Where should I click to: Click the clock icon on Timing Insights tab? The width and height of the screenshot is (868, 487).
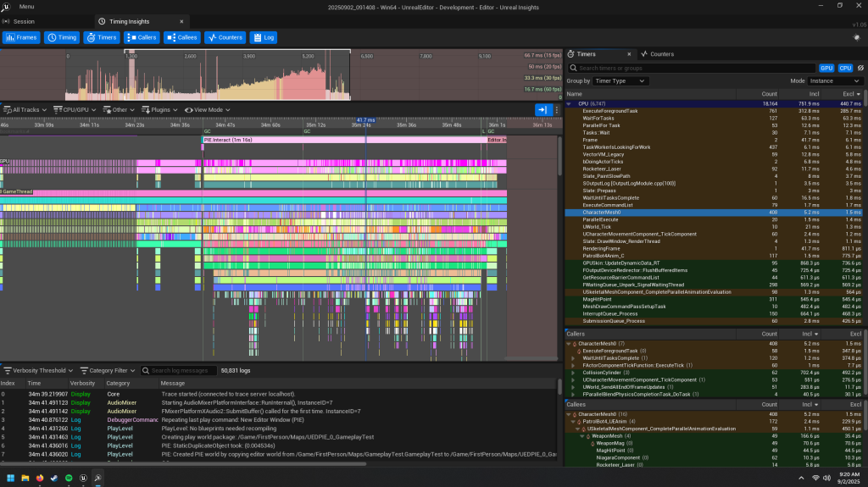(x=102, y=21)
